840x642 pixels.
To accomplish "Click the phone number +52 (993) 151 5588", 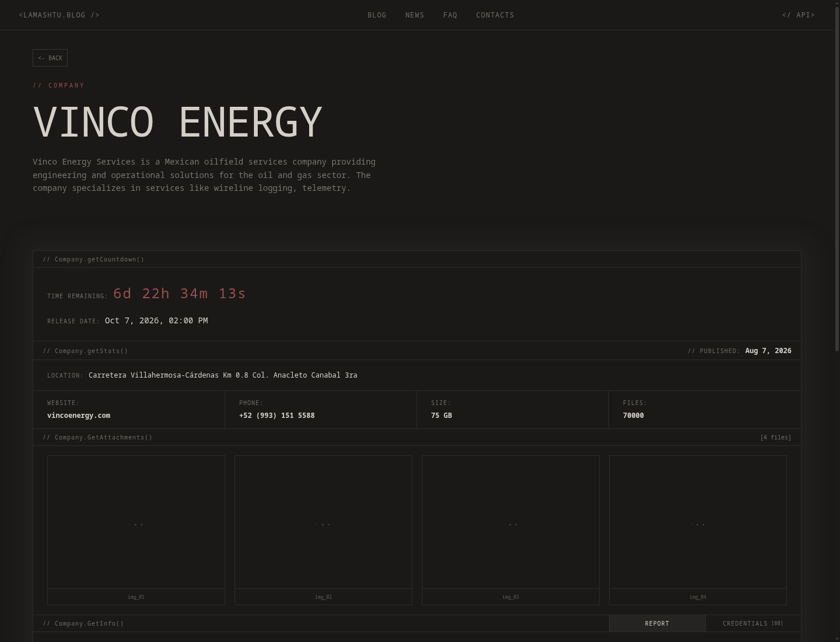I will tap(276, 416).
